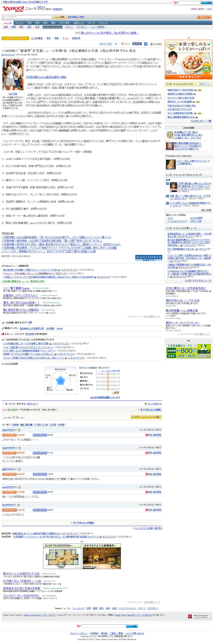The image size is (214, 644).
Task: Open the トピックス tab in the nav bar
Action: pyautogui.click(x=19, y=23)
